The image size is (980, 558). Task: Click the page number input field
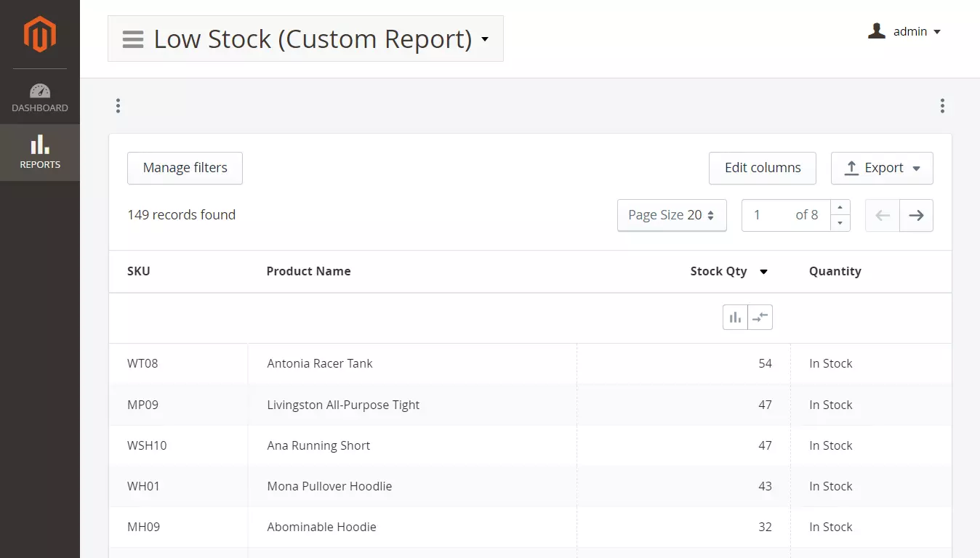[x=772, y=215]
